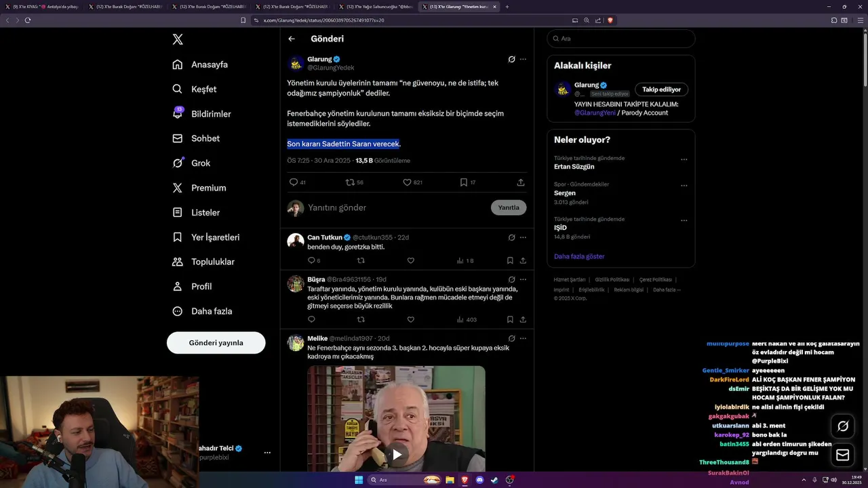Screen dimensions: 868x488
Task: Open Gizlilik Politikası footer link
Action: click(612, 280)
